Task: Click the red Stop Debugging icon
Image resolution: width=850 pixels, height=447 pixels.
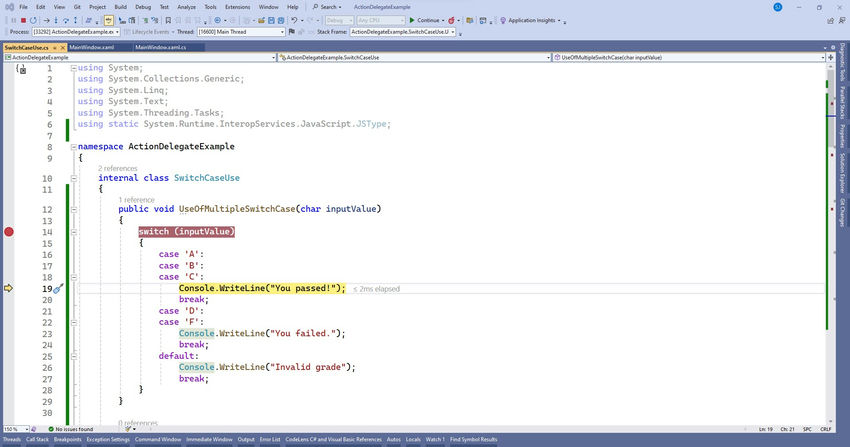Action: click(x=22, y=20)
